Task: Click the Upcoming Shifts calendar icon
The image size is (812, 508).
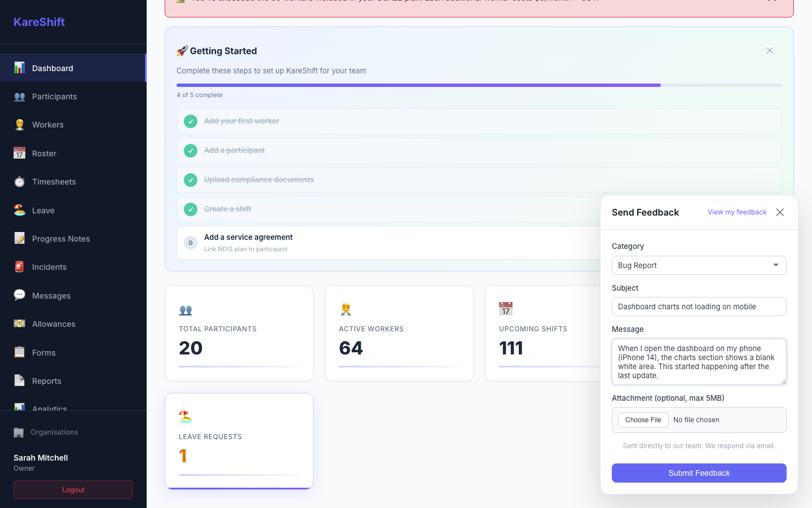Action: click(x=506, y=309)
